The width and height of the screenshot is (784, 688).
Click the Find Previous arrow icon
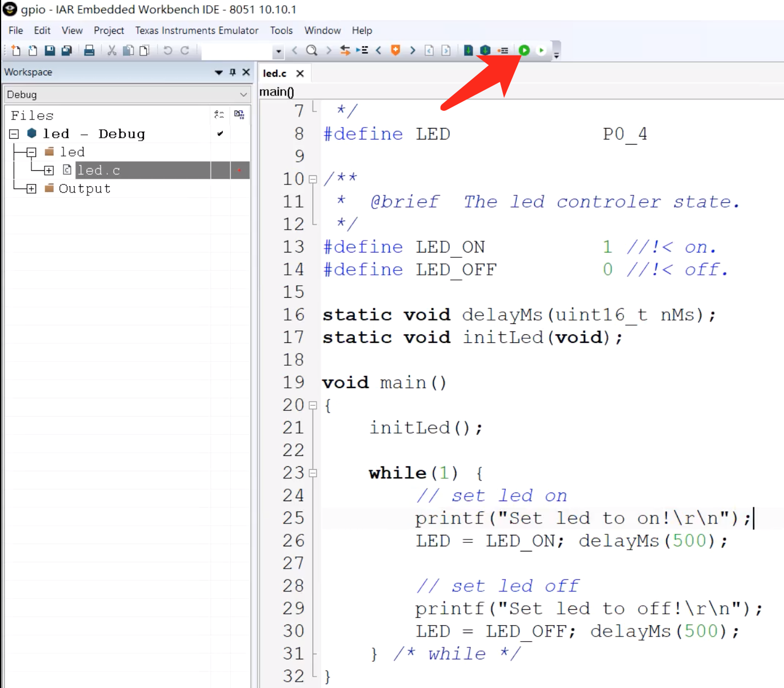point(295,50)
